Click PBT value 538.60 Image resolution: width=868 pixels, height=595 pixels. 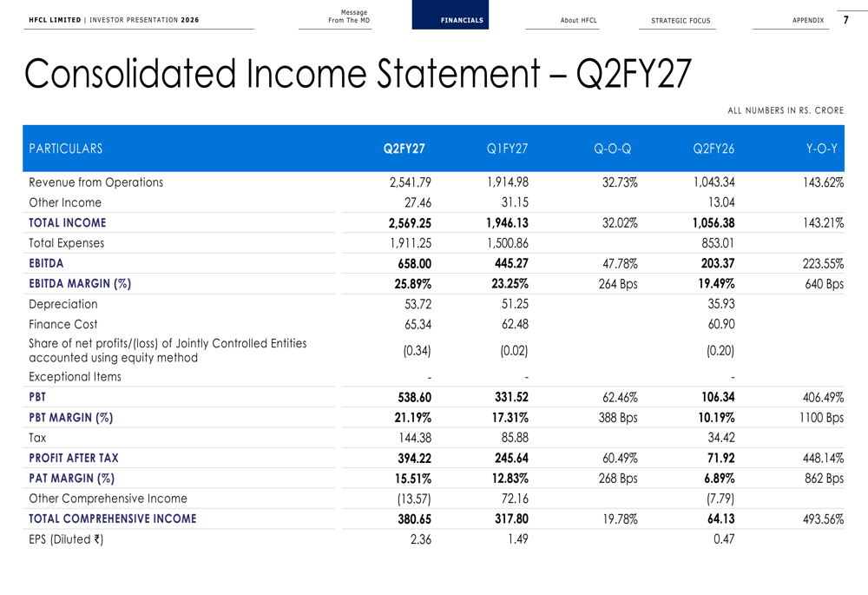point(415,397)
